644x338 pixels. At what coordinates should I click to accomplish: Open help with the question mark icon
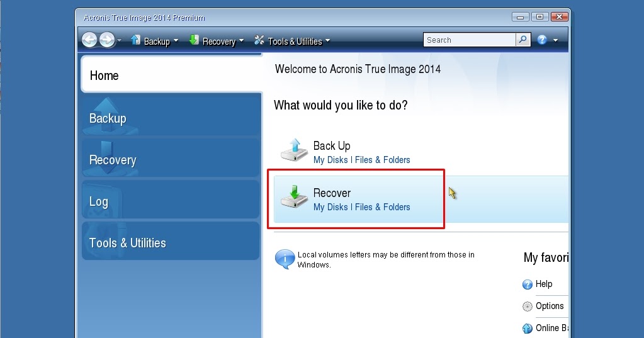pyautogui.click(x=542, y=40)
